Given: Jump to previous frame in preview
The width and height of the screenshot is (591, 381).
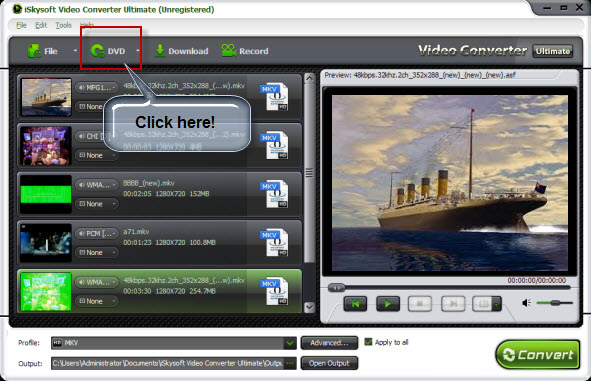Looking at the screenshot, I should click(x=355, y=303).
